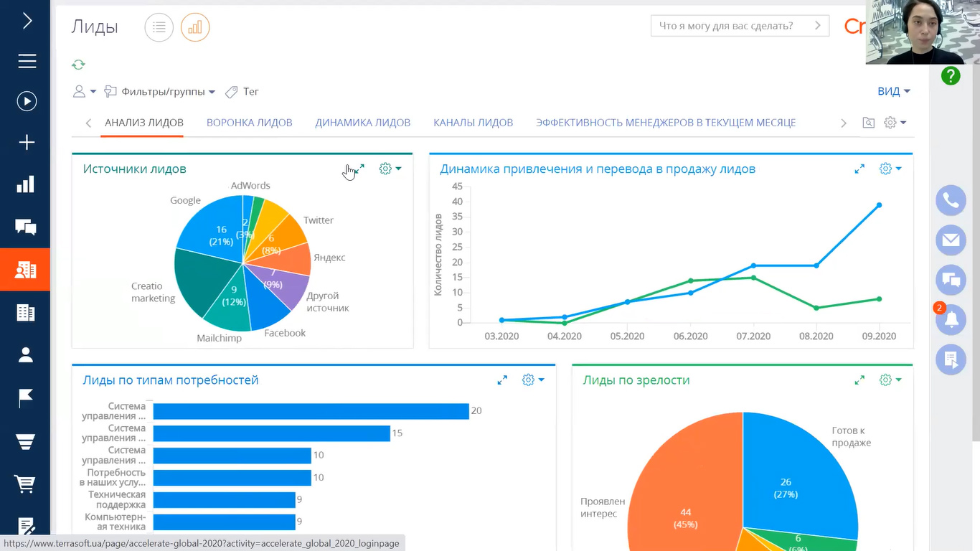Click the bar with value 15

point(271,433)
